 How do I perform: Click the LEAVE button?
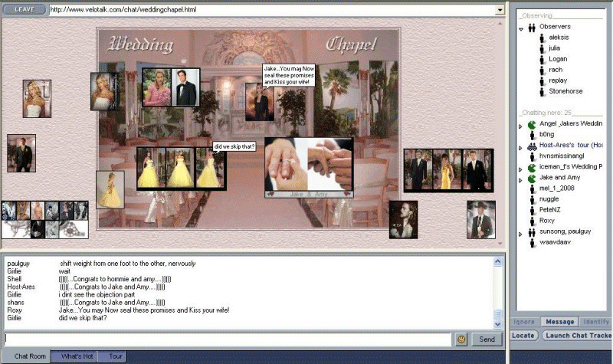pos(24,10)
